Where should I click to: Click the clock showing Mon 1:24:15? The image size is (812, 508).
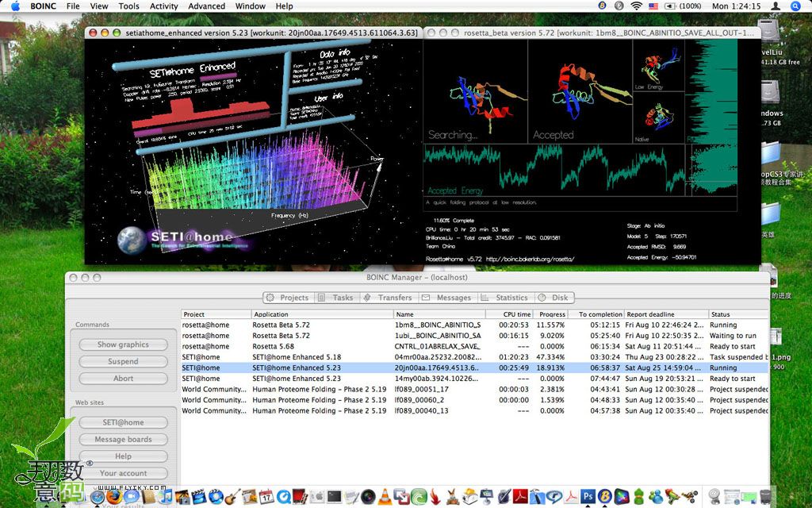click(x=736, y=6)
